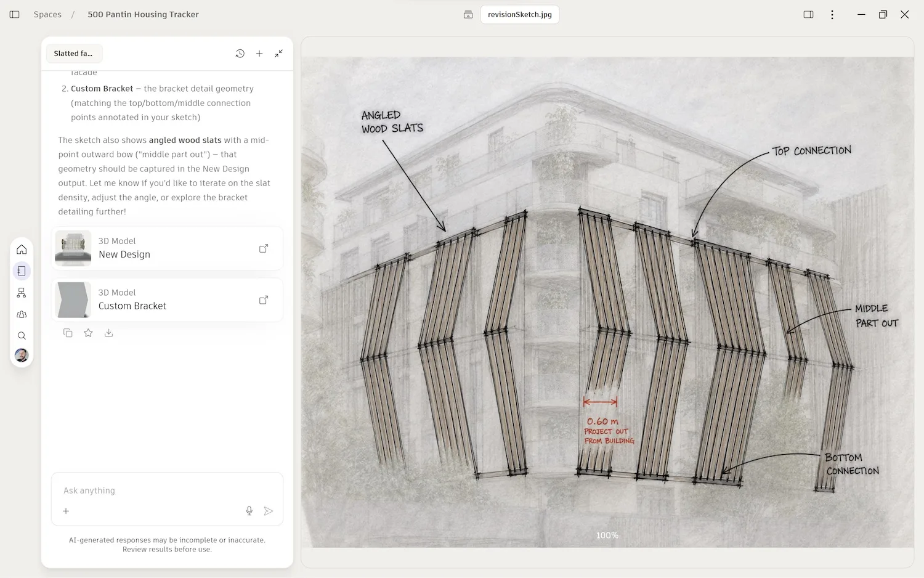
Task: Download the response output
Action: (x=109, y=333)
